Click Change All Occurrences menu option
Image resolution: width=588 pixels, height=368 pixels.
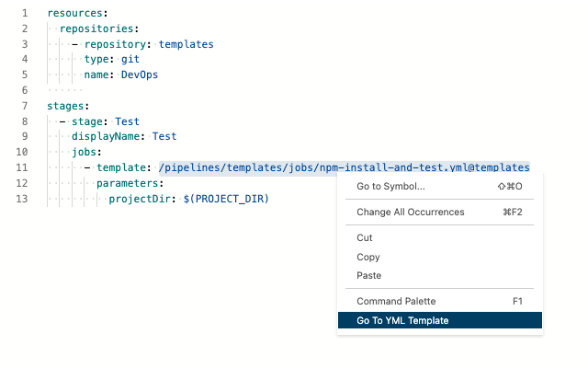[410, 213]
